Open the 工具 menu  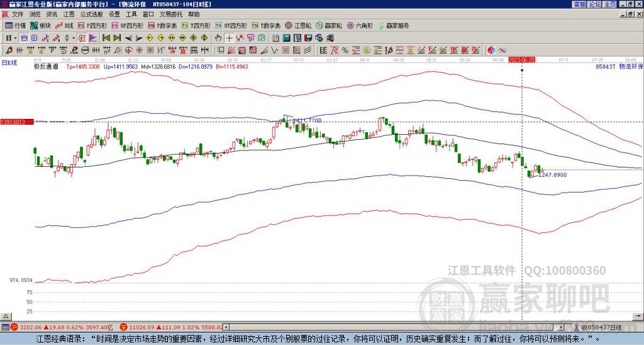click(131, 14)
